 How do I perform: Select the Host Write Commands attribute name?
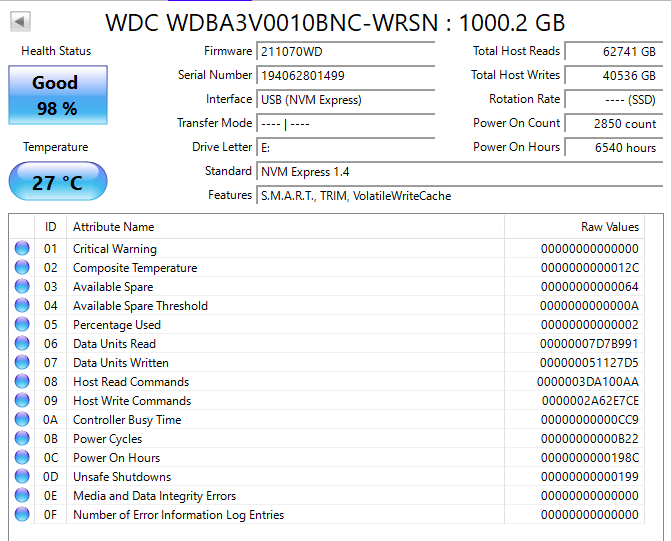[x=132, y=401]
